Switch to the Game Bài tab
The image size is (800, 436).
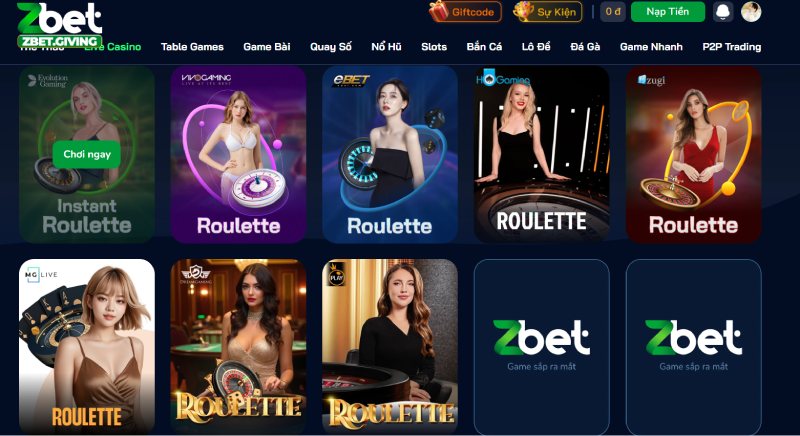point(267,47)
